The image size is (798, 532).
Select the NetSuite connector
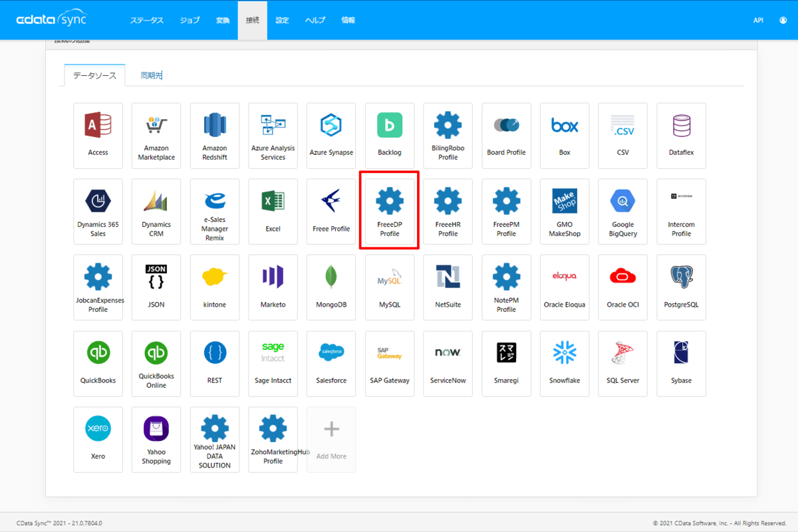pyautogui.click(x=448, y=287)
